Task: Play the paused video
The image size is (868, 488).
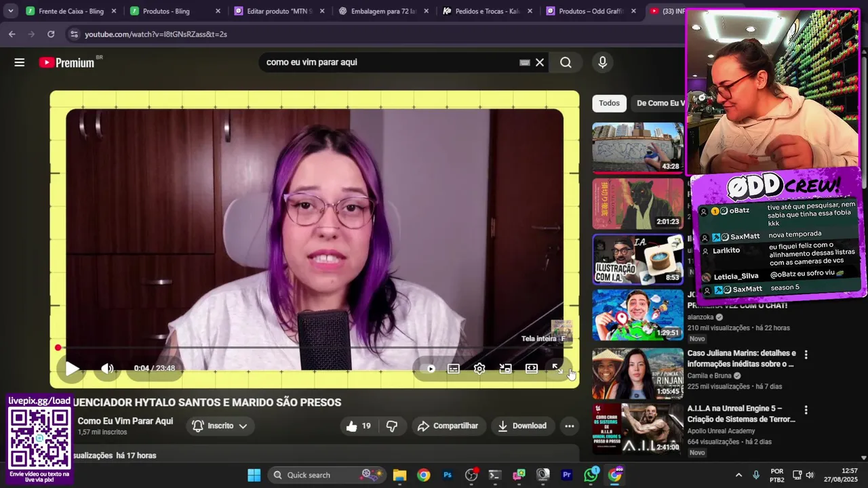Action: click(73, 369)
